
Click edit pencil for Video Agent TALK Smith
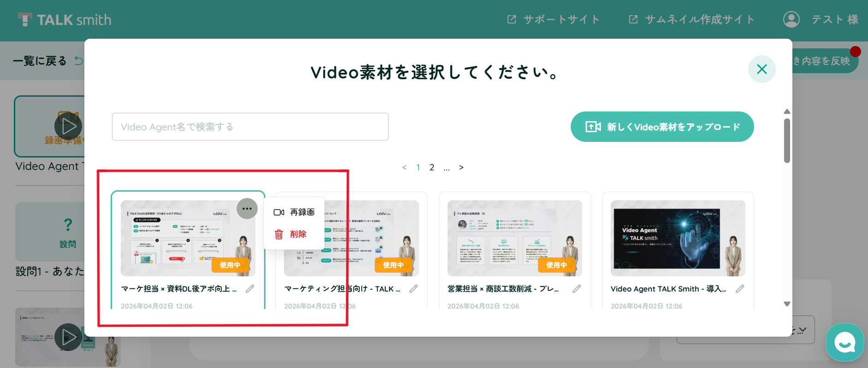tap(740, 289)
